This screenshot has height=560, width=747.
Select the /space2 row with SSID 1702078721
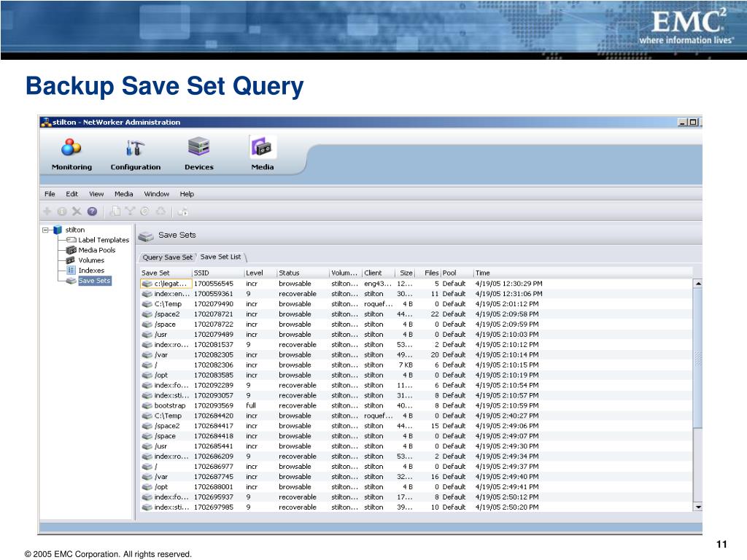(417, 314)
